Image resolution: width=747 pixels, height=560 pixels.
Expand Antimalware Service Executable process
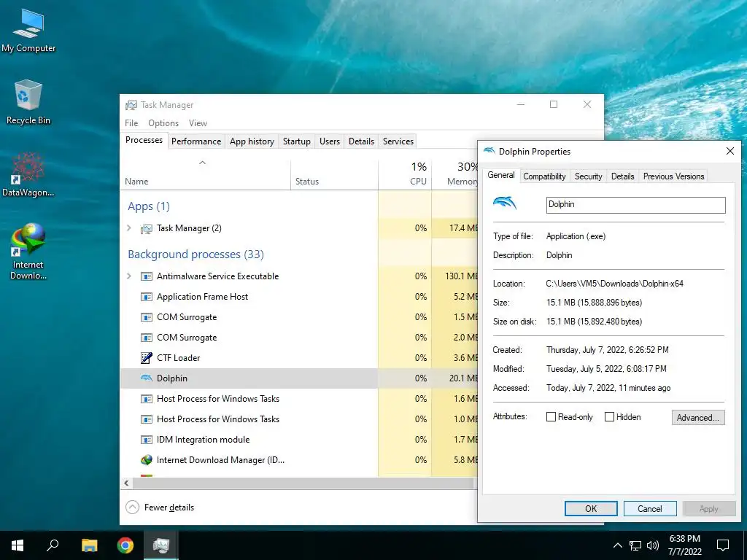[128, 276]
